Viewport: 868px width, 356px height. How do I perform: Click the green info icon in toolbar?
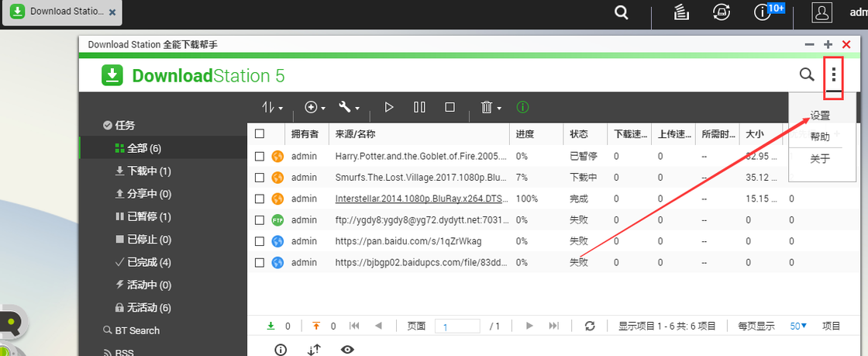pyautogui.click(x=523, y=107)
